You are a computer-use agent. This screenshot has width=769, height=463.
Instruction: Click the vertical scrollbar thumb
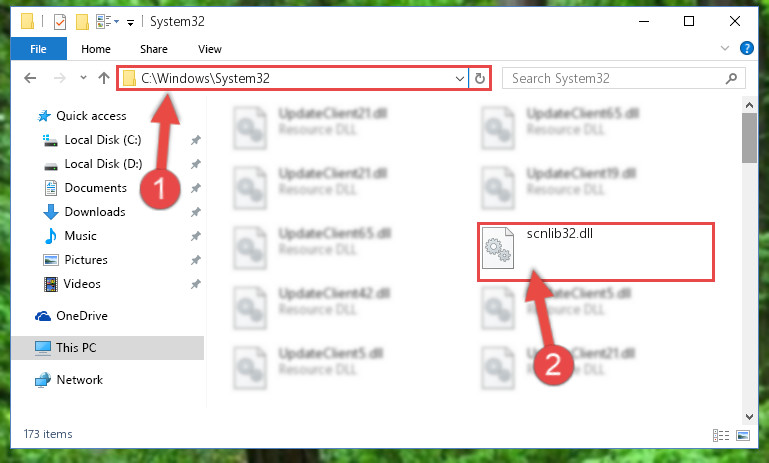click(x=749, y=138)
